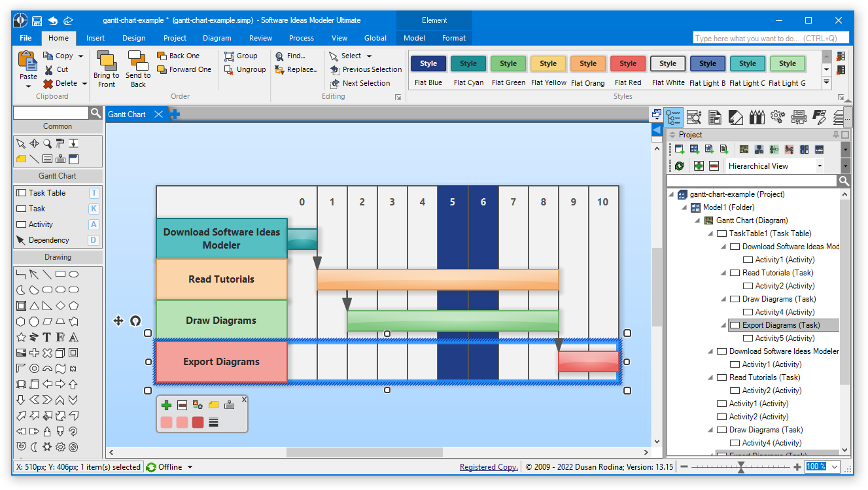Apply the Flat Blue style swatch
Viewport: 868px width, 490px height.
tap(428, 63)
